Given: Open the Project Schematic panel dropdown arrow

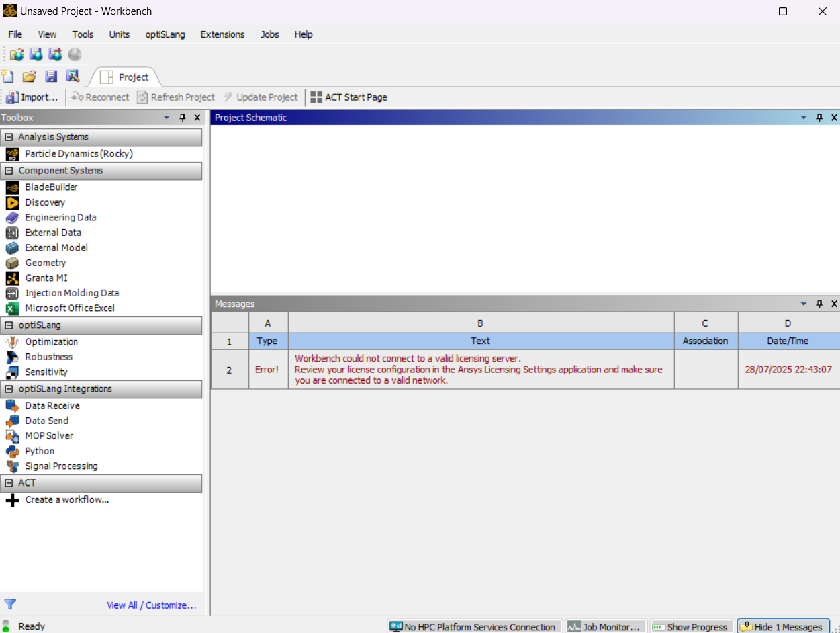Looking at the screenshot, I should [804, 118].
